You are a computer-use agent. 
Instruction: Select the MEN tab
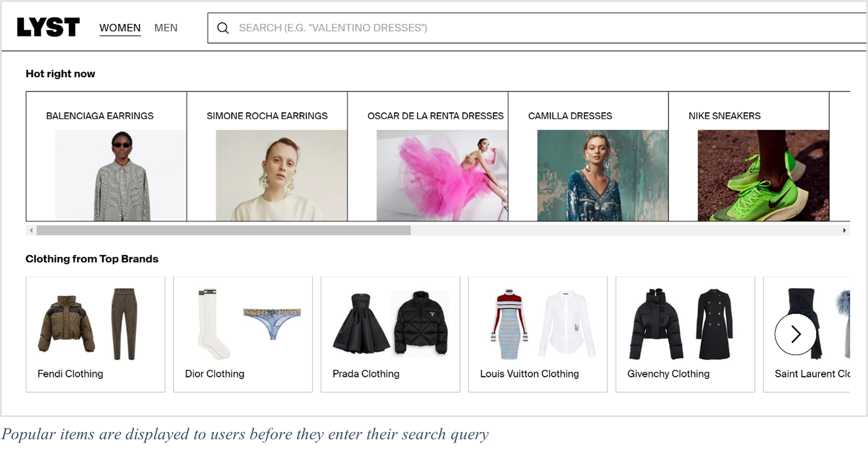click(166, 28)
